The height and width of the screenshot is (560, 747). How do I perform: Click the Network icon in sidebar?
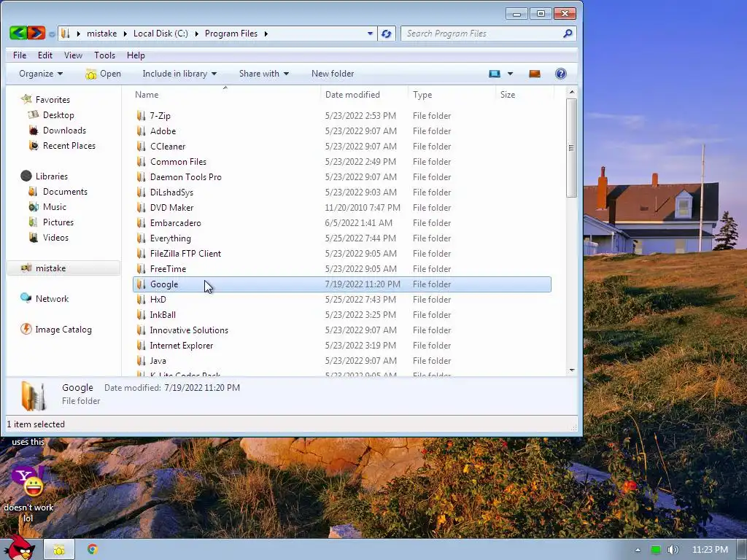[26, 298]
